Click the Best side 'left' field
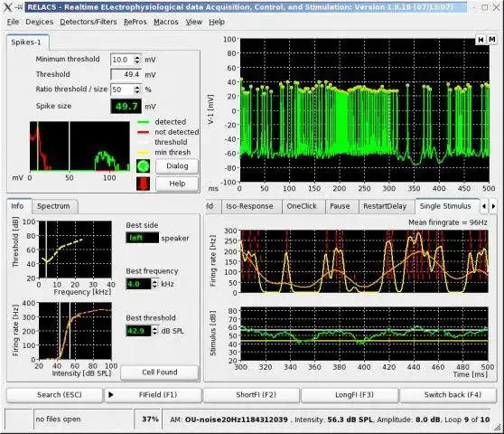The image size is (504, 434). (x=142, y=238)
